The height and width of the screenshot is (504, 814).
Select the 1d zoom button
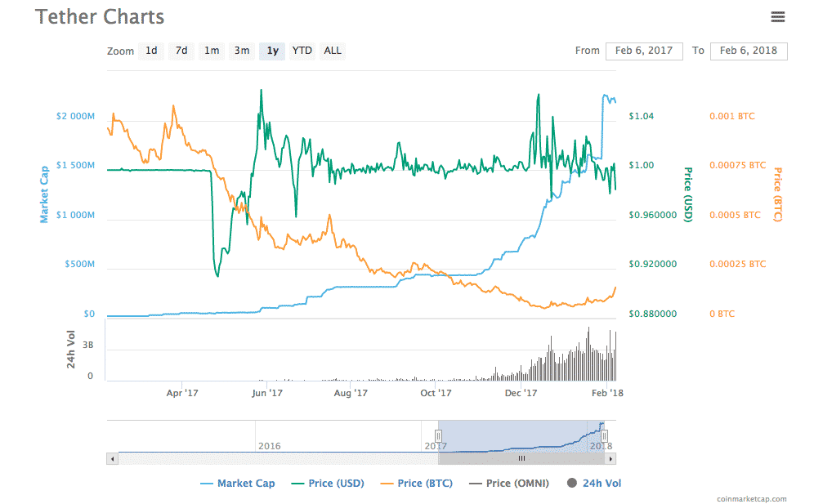click(x=151, y=51)
